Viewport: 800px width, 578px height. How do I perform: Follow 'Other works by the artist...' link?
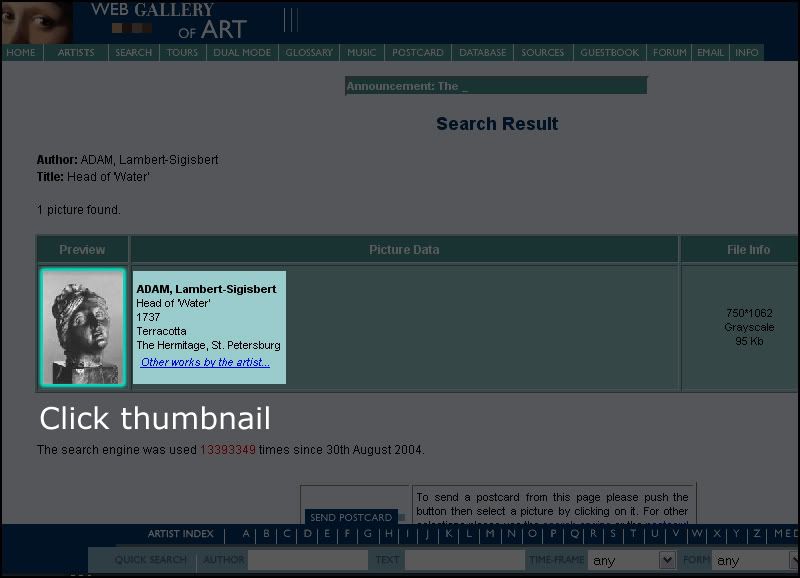[x=205, y=362]
